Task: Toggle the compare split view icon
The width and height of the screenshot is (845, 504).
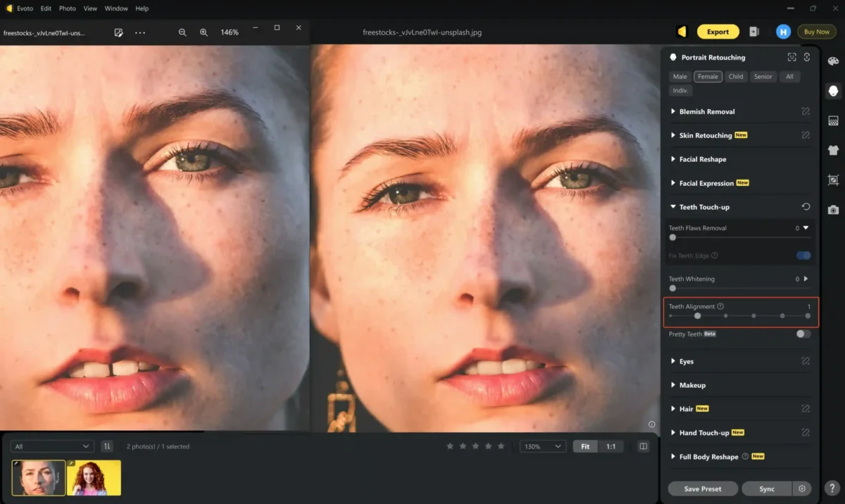Action: point(643,446)
